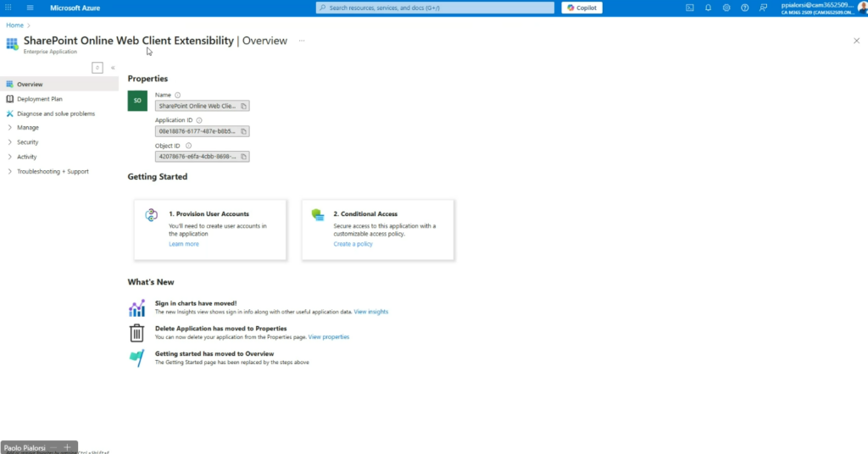Viewport: 868px width, 454px height.
Task: Open portal settings gear
Action: click(x=726, y=8)
